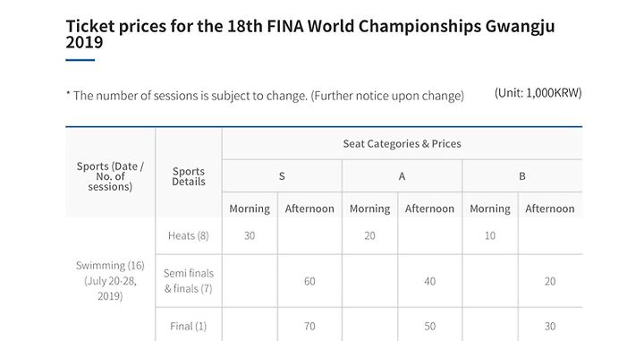The height and width of the screenshot is (341, 644).
Task: Click the B seat category column header
Action: pos(522,176)
